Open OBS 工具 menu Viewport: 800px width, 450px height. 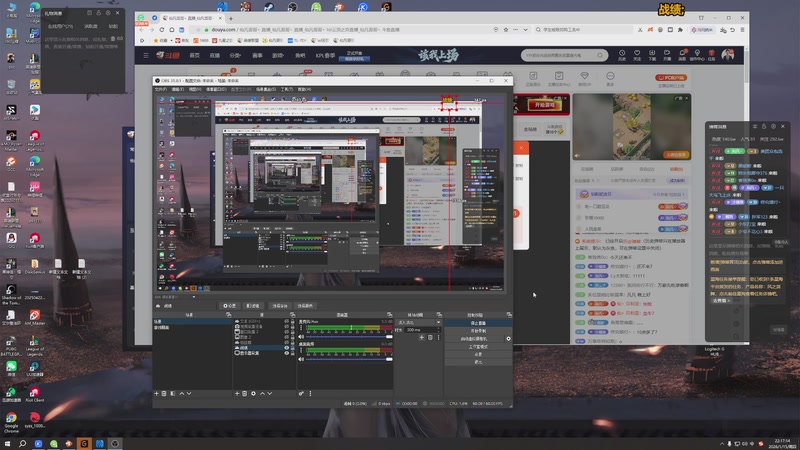click(x=287, y=89)
